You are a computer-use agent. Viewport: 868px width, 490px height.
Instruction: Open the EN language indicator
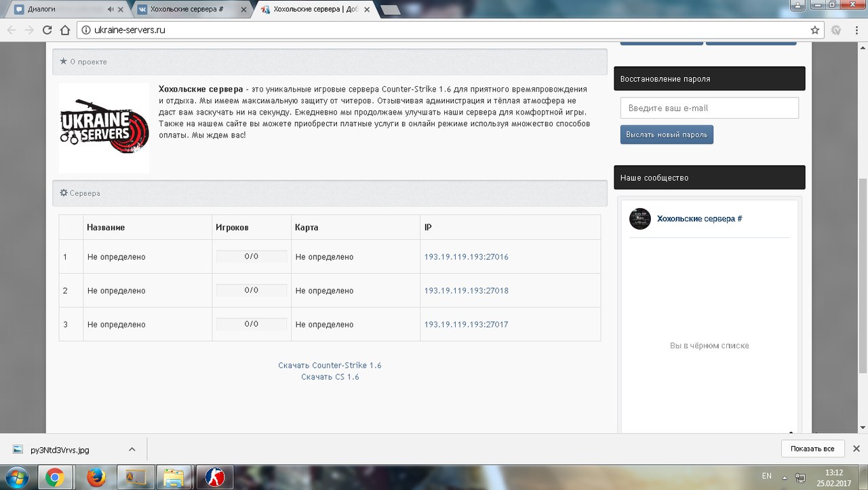[x=767, y=476]
